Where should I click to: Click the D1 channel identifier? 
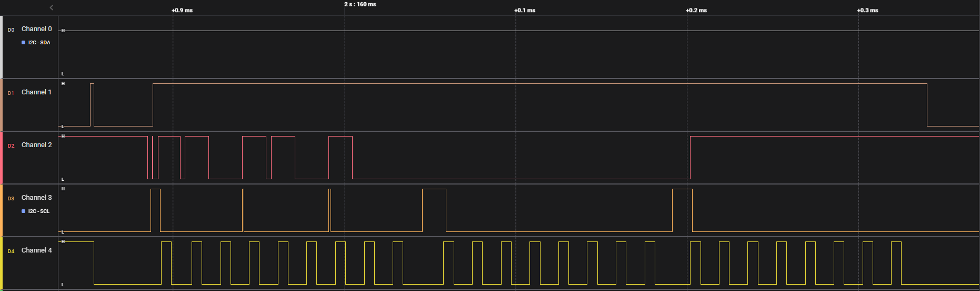pyautogui.click(x=11, y=93)
